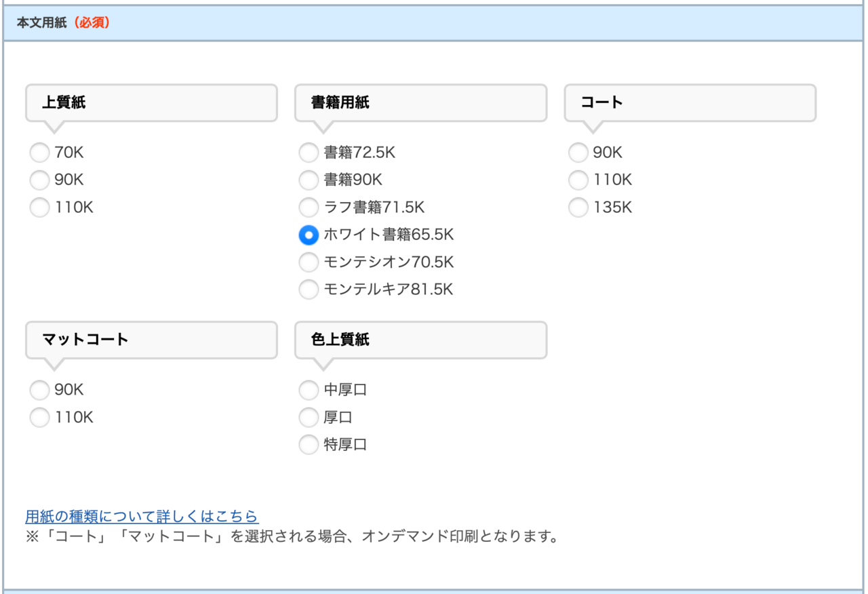Pick ラフ書籍71.5K paper
Image resolution: width=868 pixels, height=594 pixels.
309,207
